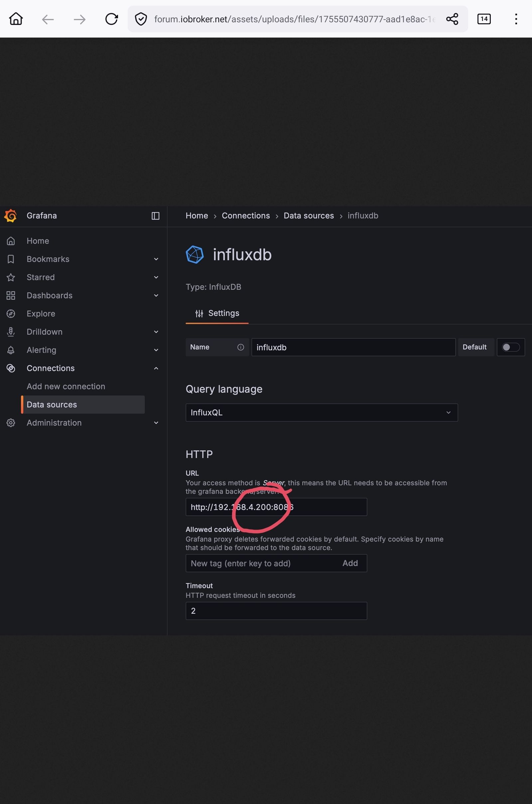The width and height of the screenshot is (532, 804).
Task: Click the Add cookie tag button
Action: pyautogui.click(x=350, y=563)
